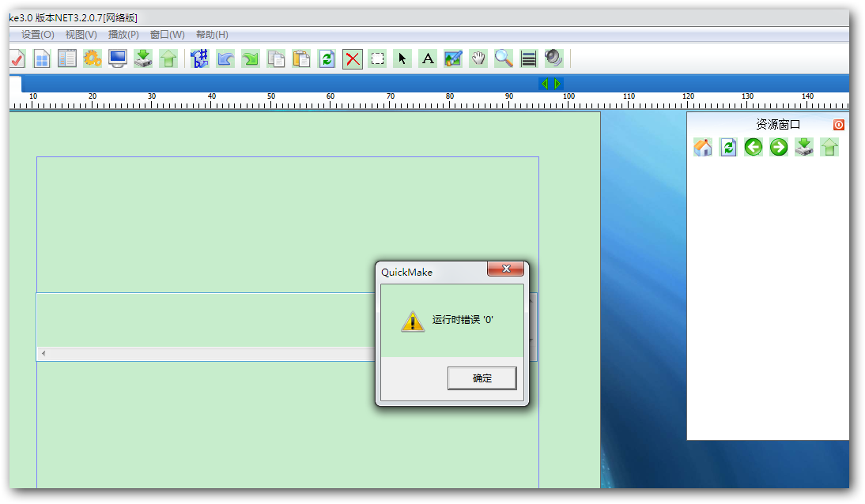This screenshot has height=504, width=865.
Task: Click the left arrow of horizontal scrollbar
Action: point(43,353)
